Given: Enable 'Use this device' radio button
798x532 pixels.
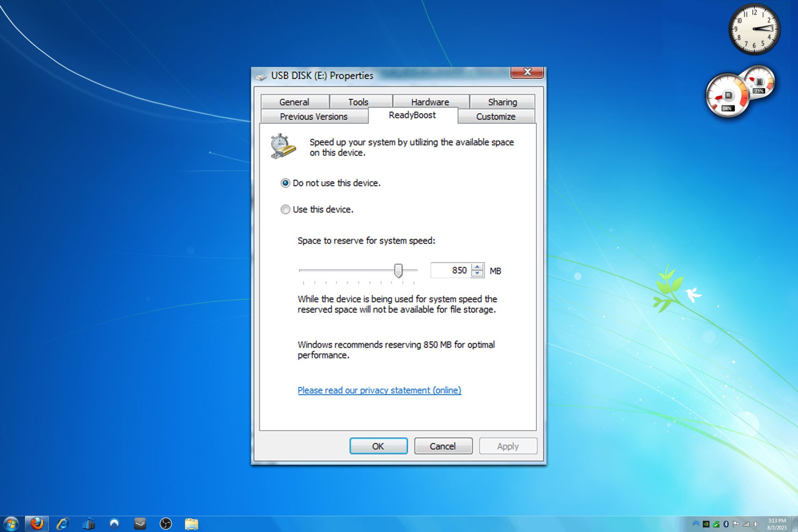Looking at the screenshot, I should click(286, 209).
